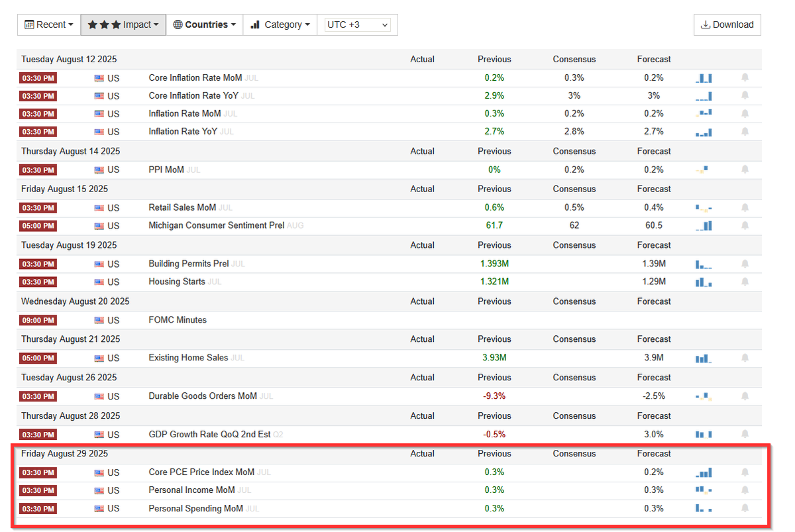Set alert bell for Core PCE Price Index
Viewport: 795px width, 532px height.
(x=745, y=473)
